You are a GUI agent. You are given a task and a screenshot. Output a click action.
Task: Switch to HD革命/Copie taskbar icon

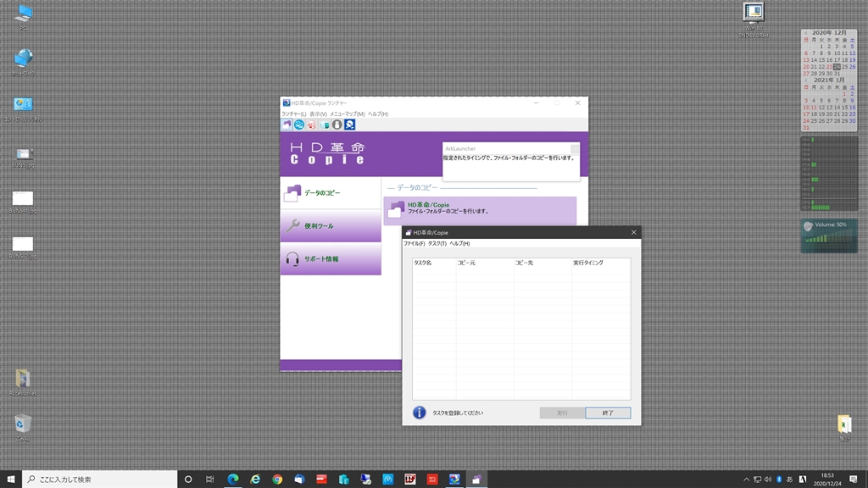point(476,480)
